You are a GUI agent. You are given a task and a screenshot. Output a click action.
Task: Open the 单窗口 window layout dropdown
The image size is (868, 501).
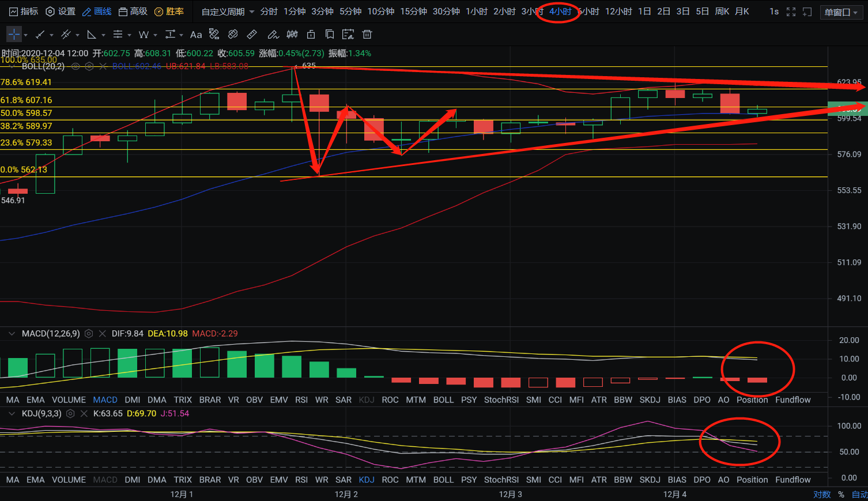tap(841, 12)
